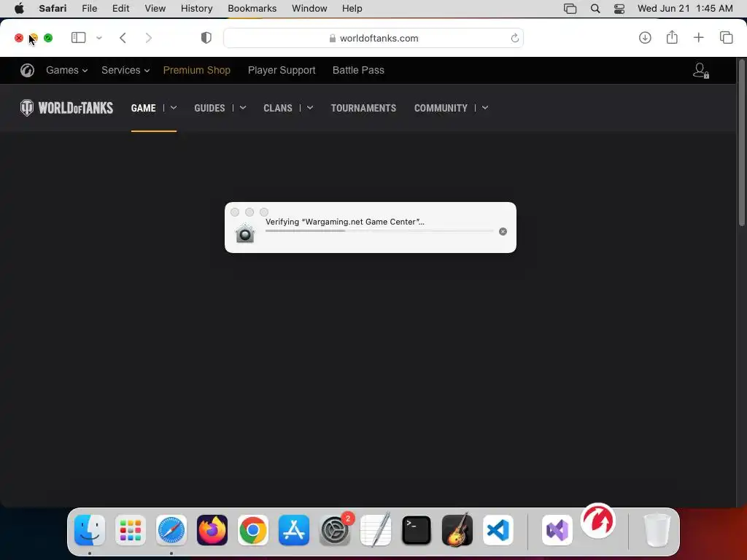Expand the COMMUNITY submenu chevron

click(x=485, y=108)
